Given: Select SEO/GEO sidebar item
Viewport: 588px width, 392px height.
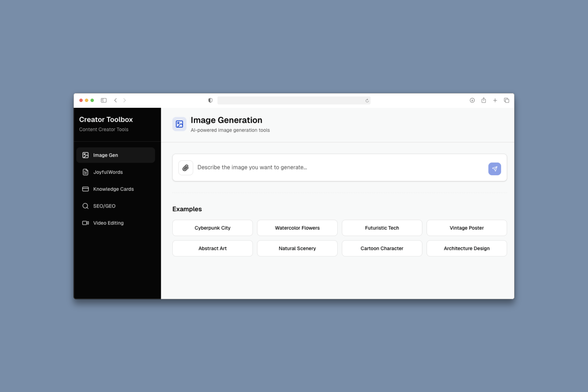Looking at the screenshot, I should tap(104, 206).
